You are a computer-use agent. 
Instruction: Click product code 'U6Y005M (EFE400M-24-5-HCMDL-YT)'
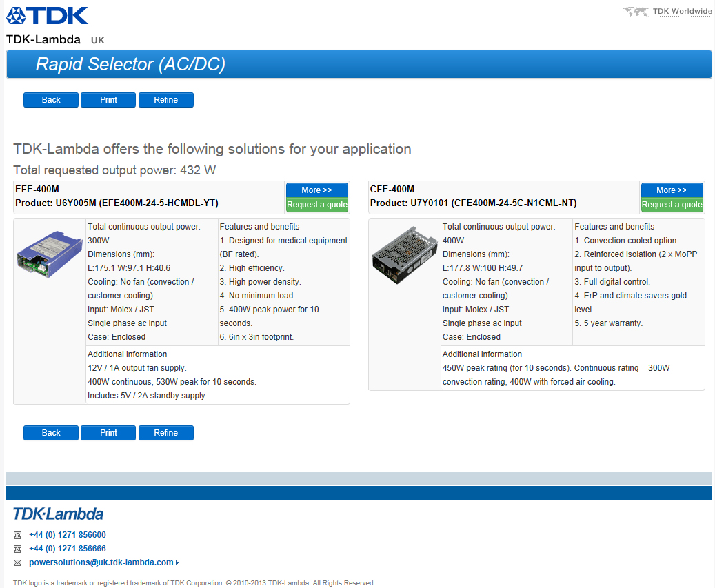[x=137, y=203]
